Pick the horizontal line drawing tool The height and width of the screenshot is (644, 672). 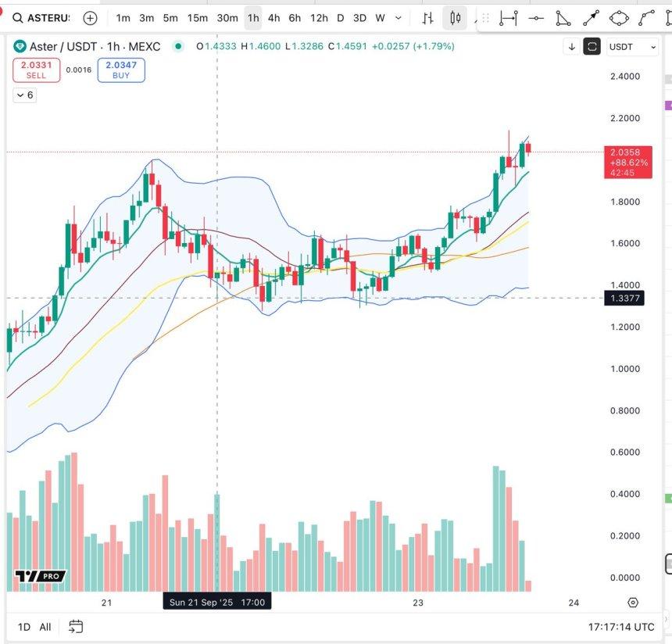pyautogui.click(x=536, y=17)
